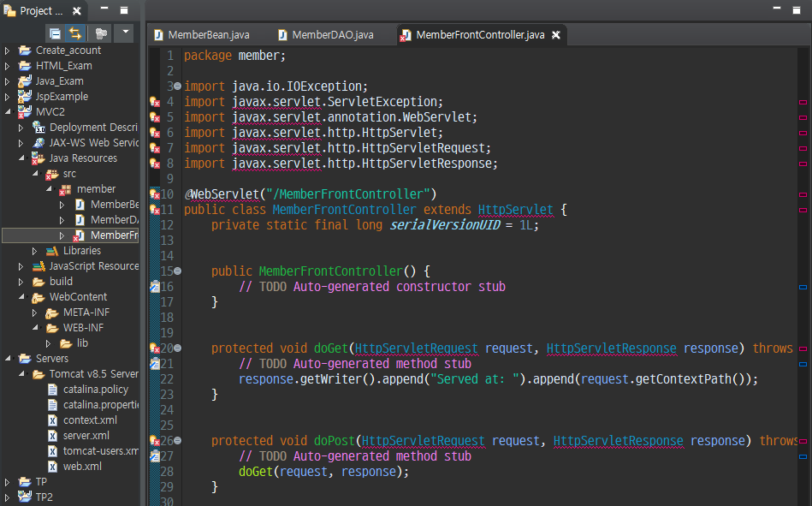812x506 pixels.
Task: Fold constructor at line 15
Action: point(178,271)
